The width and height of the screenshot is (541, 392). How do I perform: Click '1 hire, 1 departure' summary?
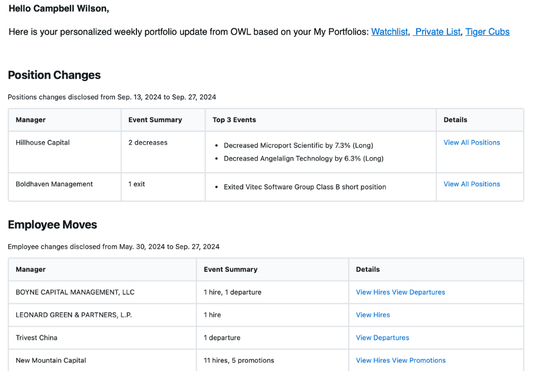(232, 292)
